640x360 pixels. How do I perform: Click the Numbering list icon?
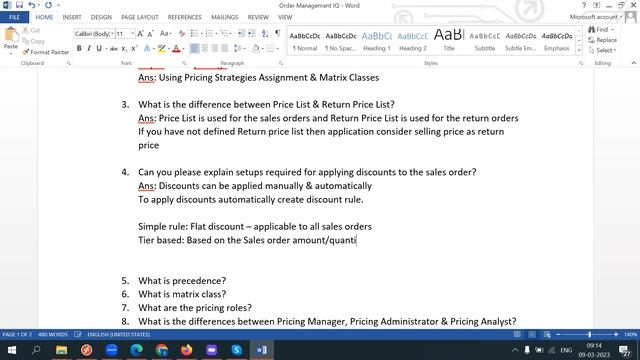(209, 34)
